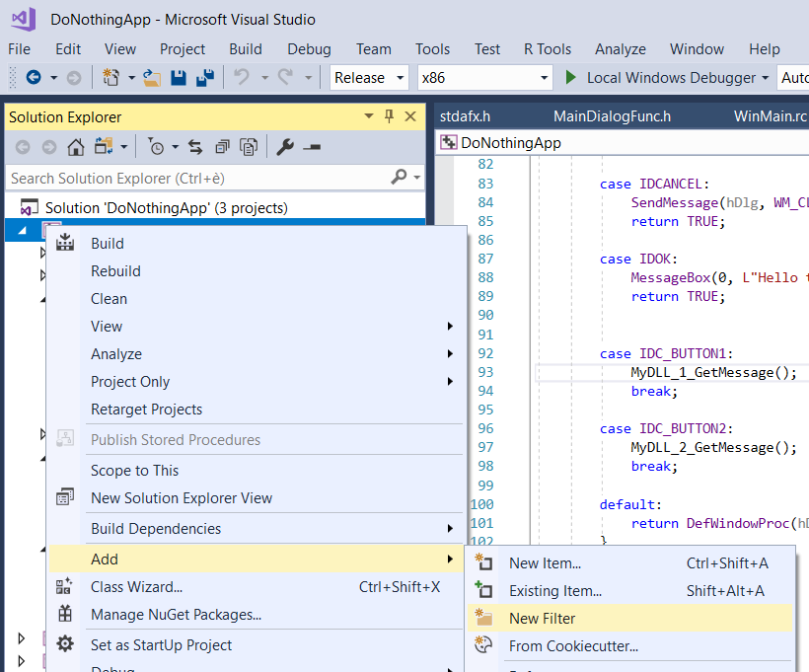Click the New Project toolbar icon
The height and width of the screenshot is (672, 809).
[110, 78]
